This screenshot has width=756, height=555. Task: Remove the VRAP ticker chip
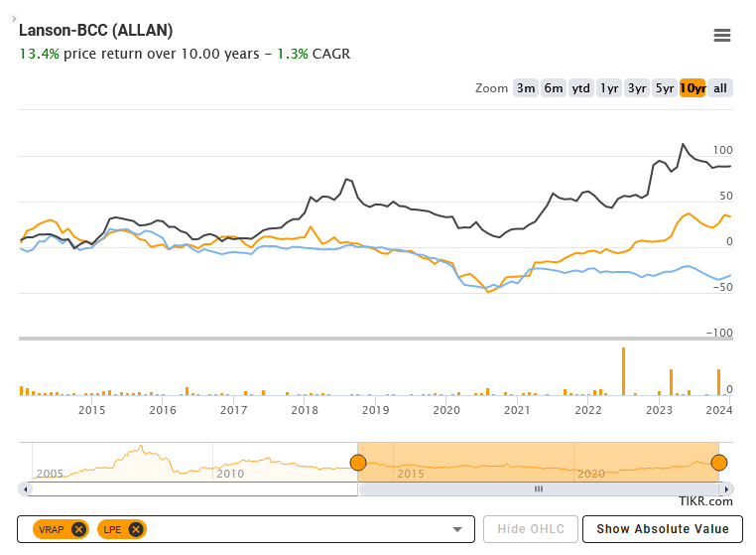[x=78, y=529]
